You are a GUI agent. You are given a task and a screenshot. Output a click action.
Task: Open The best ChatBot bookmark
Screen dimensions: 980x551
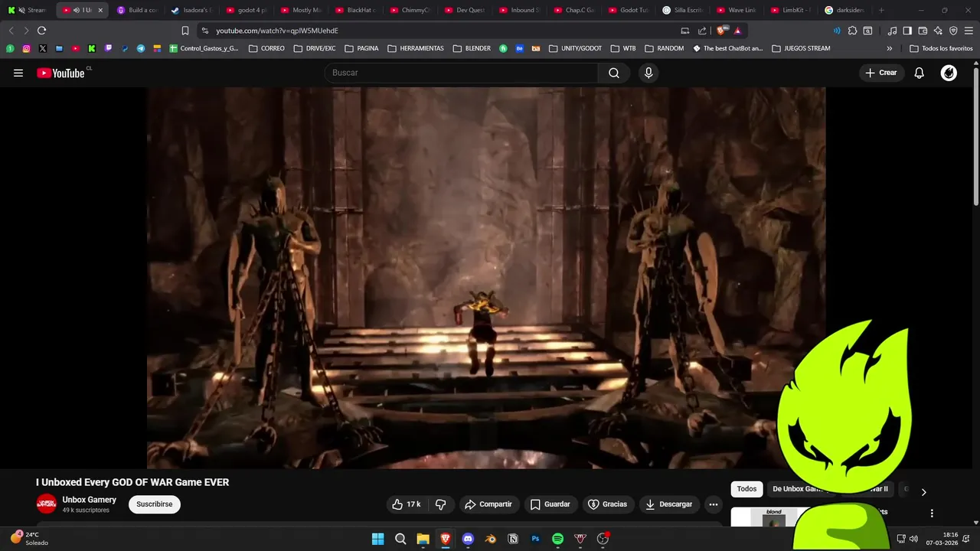tap(728, 48)
